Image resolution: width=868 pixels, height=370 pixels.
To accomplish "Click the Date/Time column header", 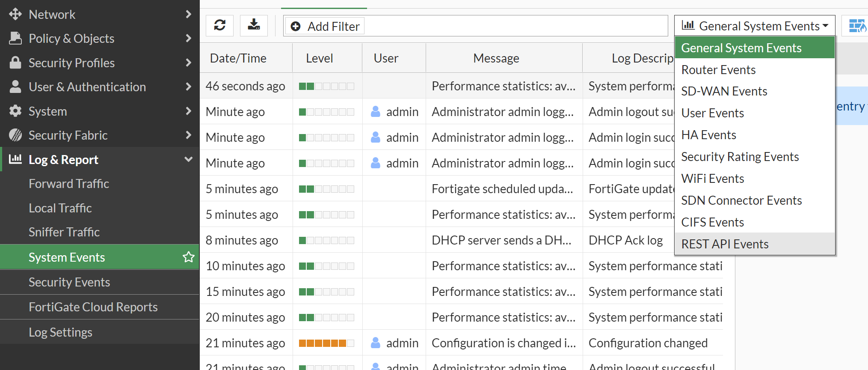I will 238,58.
